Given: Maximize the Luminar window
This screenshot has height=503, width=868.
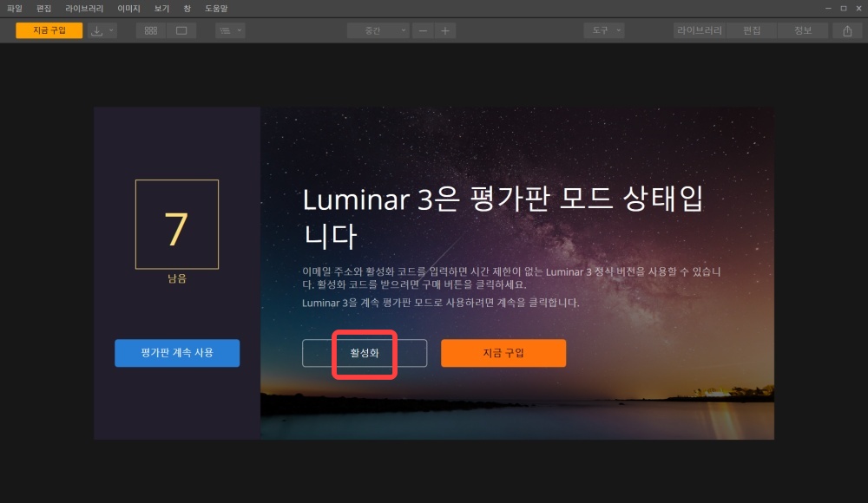Looking at the screenshot, I should [844, 9].
